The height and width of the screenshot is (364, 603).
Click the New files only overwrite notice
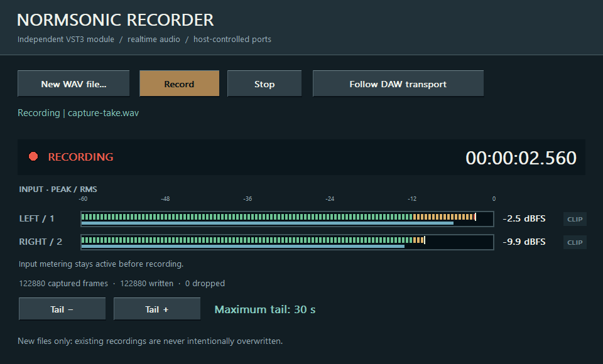[150, 341]
